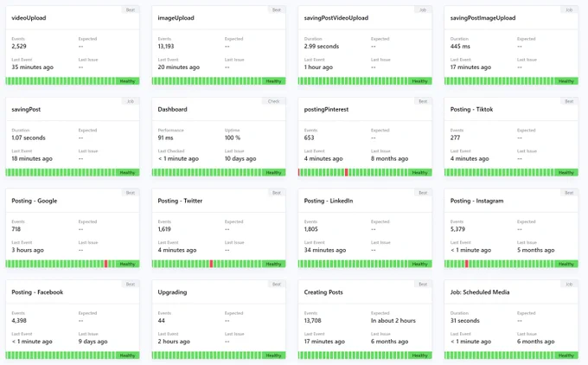The height and width of the screenshot is (365, 588).
Task: Open the savingPostVideoUpload monitor title
Action: pyautogui.click(x=336, y=18)
